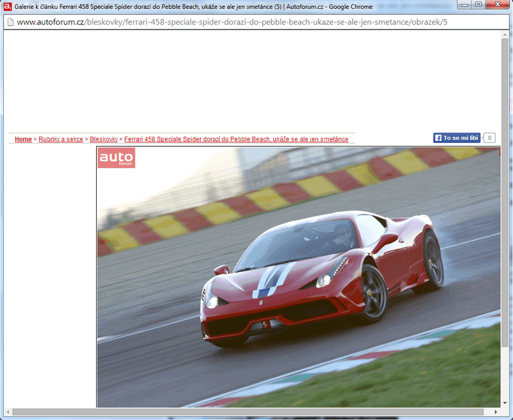Click the Autoforum favicon in title bar

[x=8, y=7]
